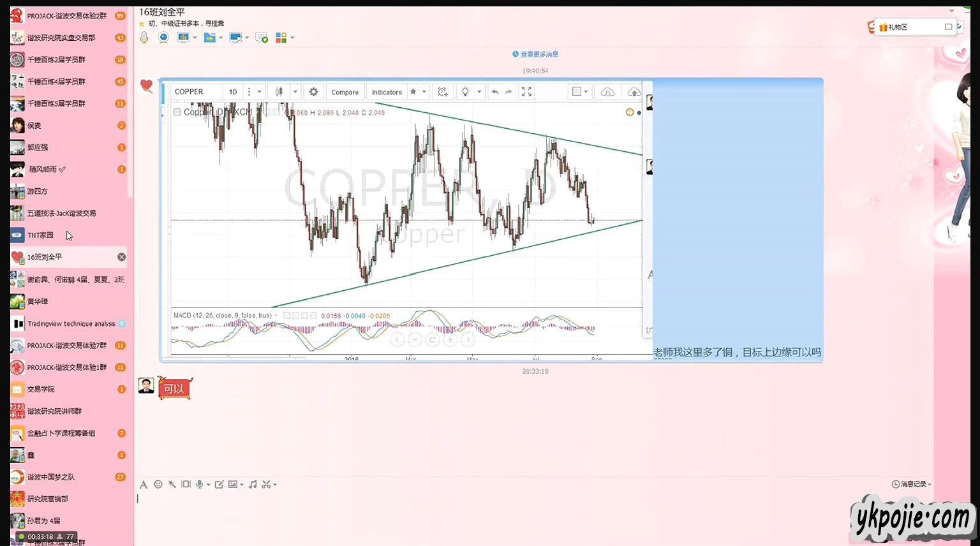Close the 16班刘全平 chat session
The height and width of the screenshot is (546, 980).
pos(121,257)
